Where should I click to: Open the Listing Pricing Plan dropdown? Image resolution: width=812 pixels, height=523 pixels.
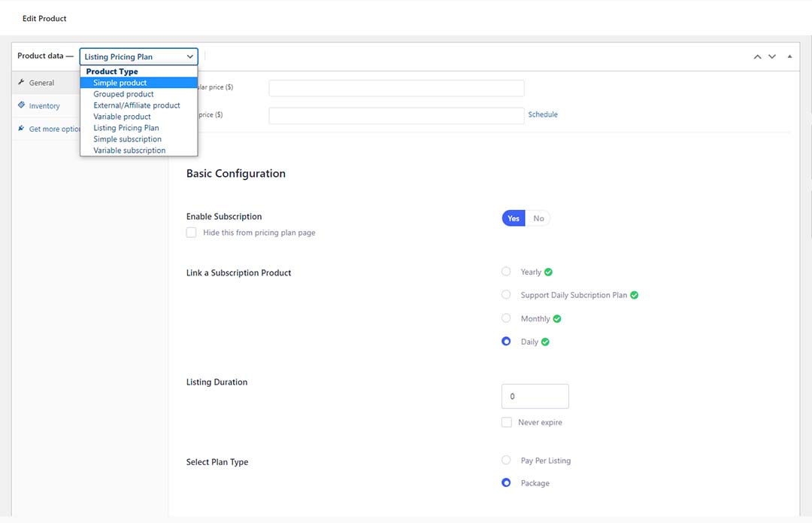138,56
